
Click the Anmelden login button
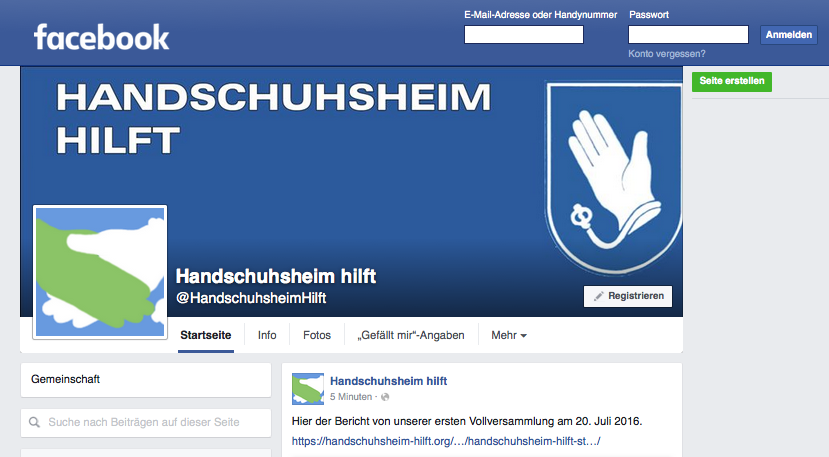click(x=789, y=35)
